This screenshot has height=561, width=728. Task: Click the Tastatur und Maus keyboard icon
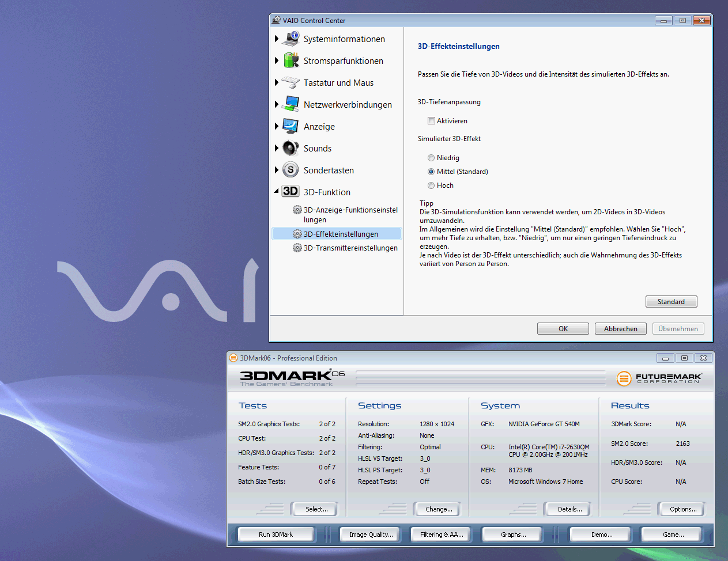coord(291,82)
